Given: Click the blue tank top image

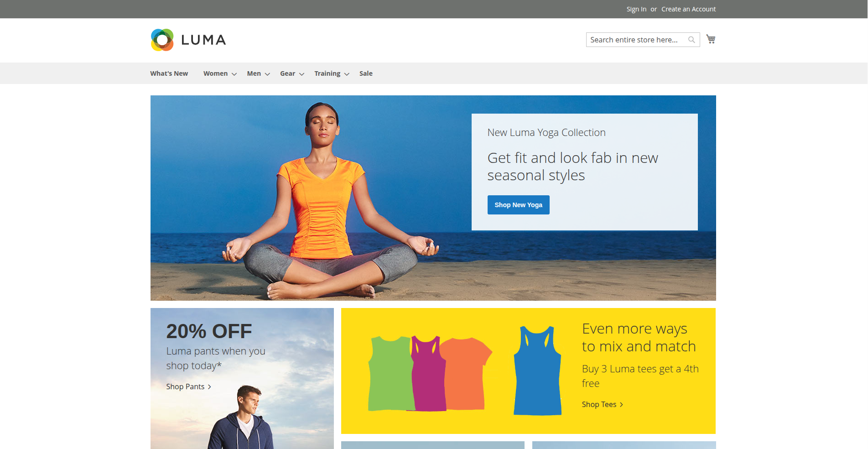Looking at the screenshot, I should [x=538, y=371].
